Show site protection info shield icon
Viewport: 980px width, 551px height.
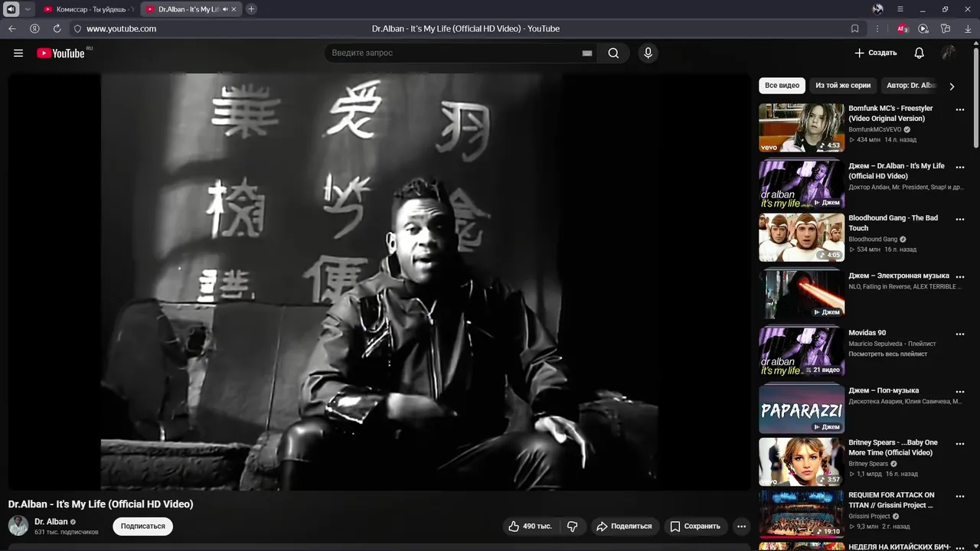coord(77,28)
